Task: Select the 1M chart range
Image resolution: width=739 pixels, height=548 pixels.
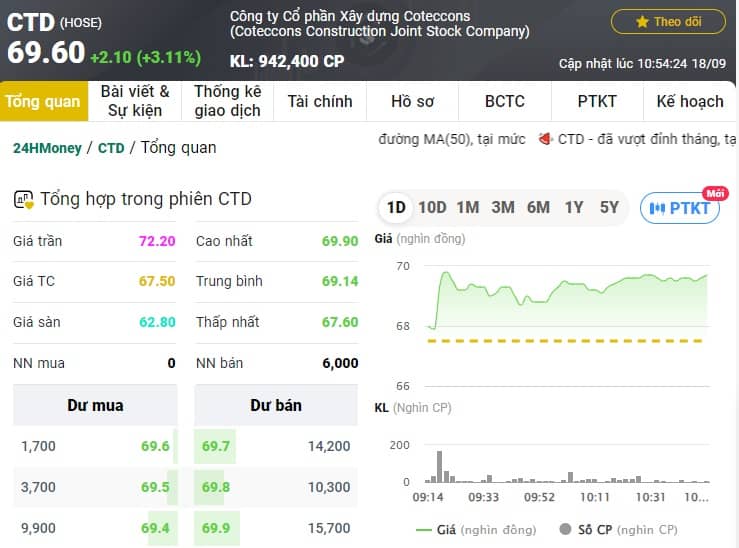Action: 468,207
